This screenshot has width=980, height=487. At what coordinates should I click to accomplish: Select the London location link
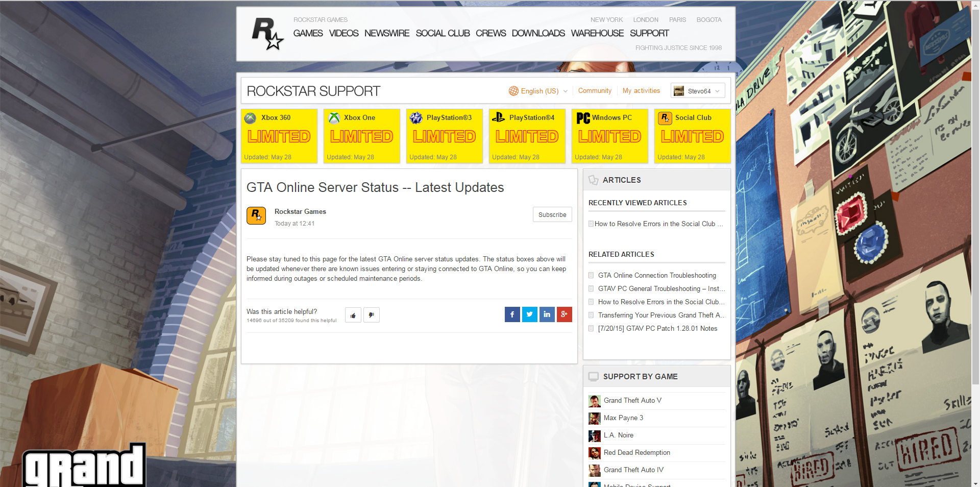click(x=646, y=20)
